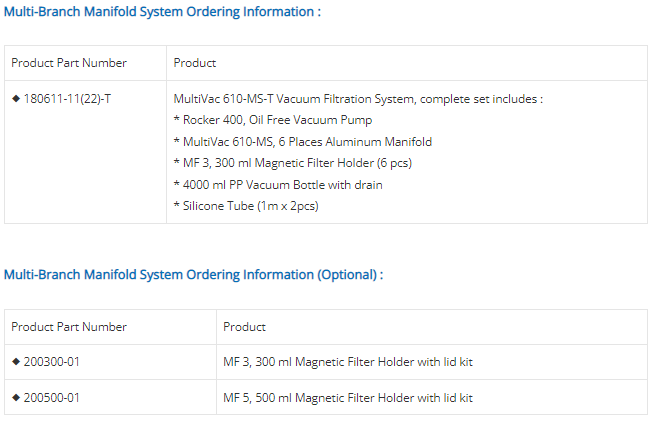Click the optional table's Product Part Number header

coord(69,327)
